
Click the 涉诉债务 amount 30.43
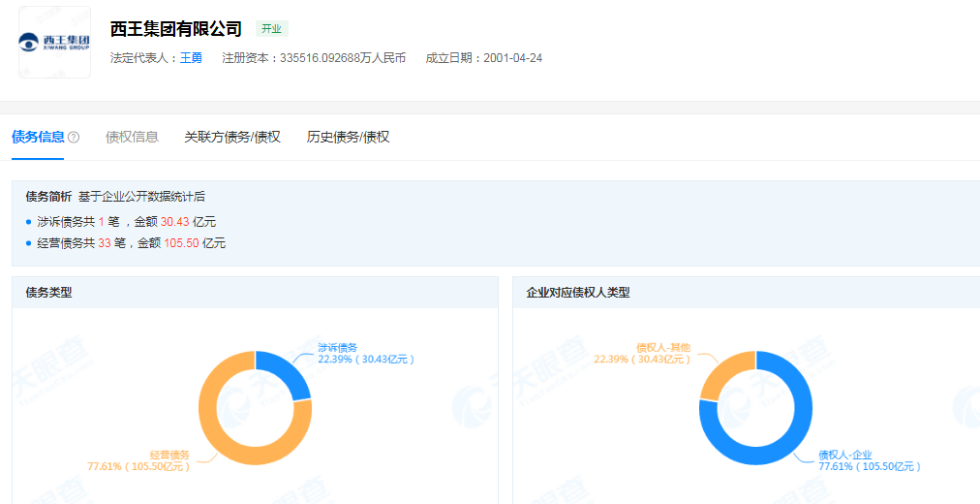coord(175,221)
